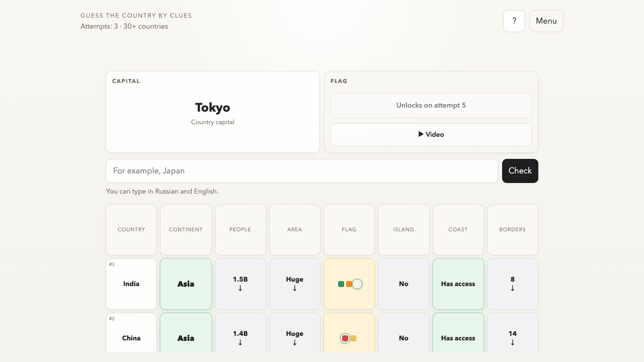This screenshot has height=362, width=644.
Task: Click the red swatch in China's flag colors
Action: pos(345,338)
